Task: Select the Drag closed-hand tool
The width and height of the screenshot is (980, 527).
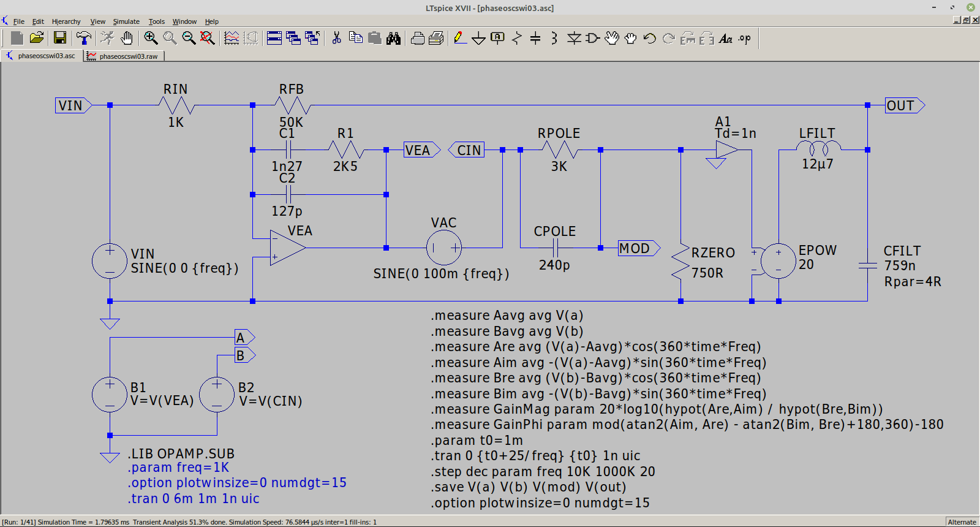Action: (x=631, y=38)
